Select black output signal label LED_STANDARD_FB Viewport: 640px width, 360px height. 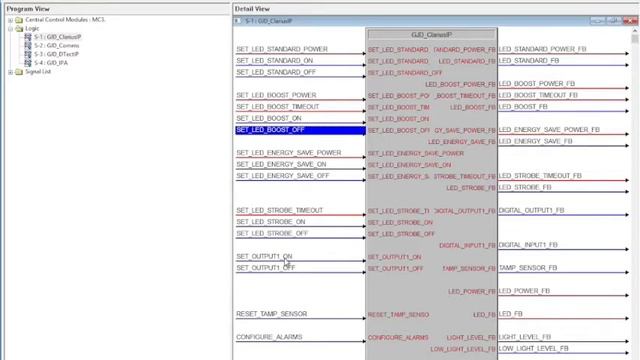click(x=529, y=60)
